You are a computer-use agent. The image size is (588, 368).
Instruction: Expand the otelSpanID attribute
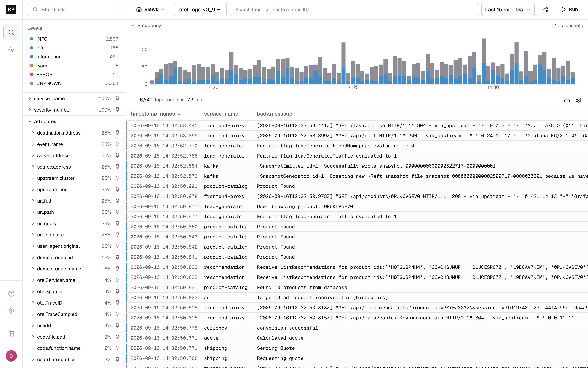[33, 291]
